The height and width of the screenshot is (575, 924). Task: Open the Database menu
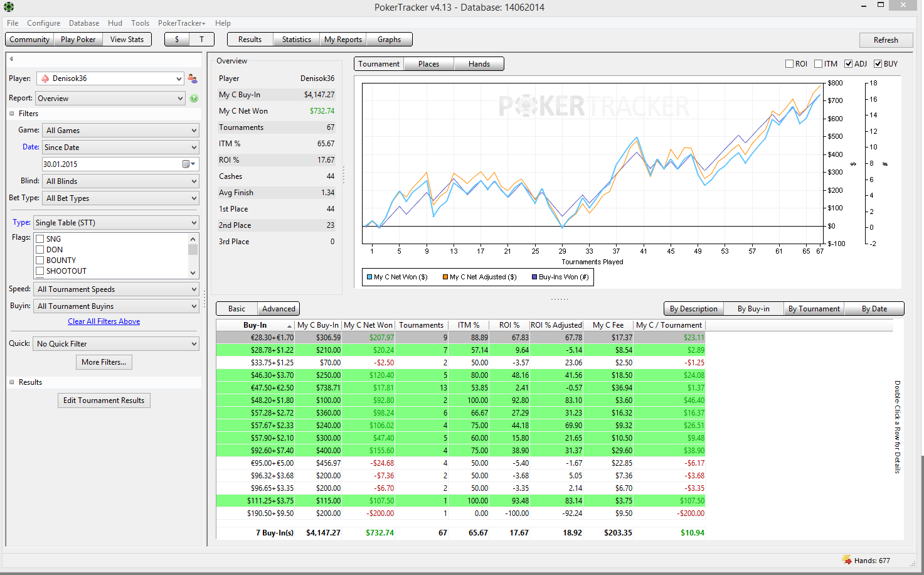coord(84,23)
